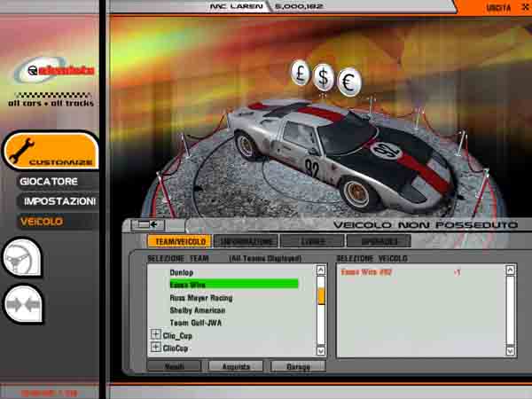
Task: Click the dollar currency coin
Action: 324,78
